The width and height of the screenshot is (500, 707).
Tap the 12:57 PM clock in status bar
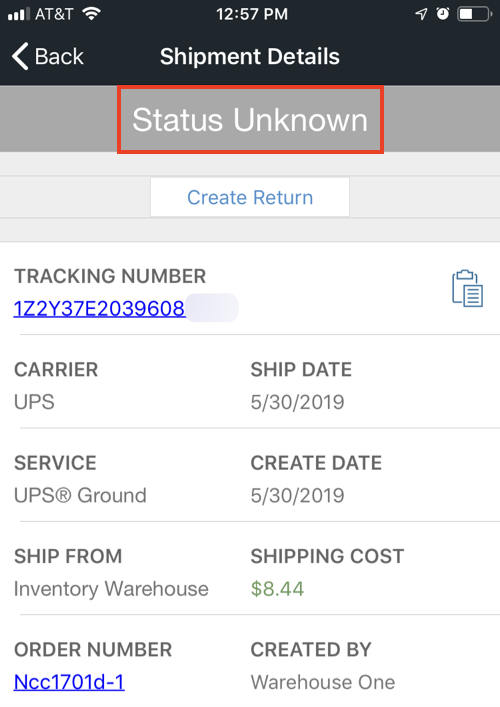tap(252, 14)
